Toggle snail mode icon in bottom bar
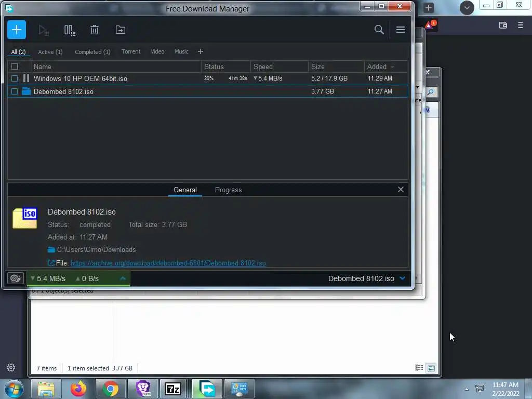 15,278
